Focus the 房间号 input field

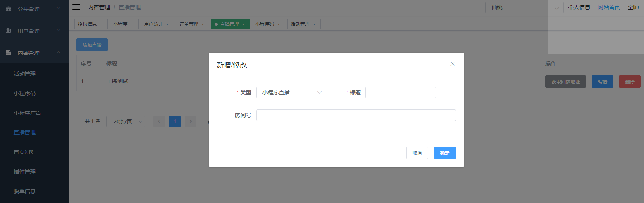tap(356, 115)
